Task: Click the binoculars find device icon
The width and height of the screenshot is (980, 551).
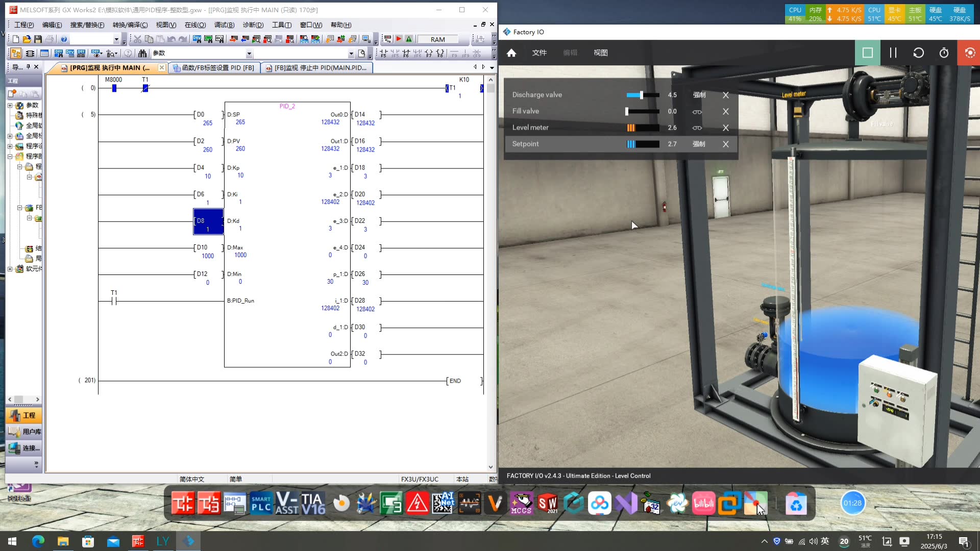Action: (142, 53)
